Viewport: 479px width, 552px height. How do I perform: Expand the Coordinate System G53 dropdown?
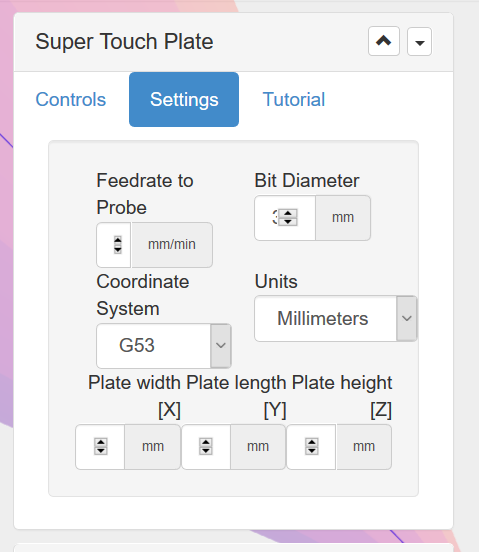coord(164,345)
